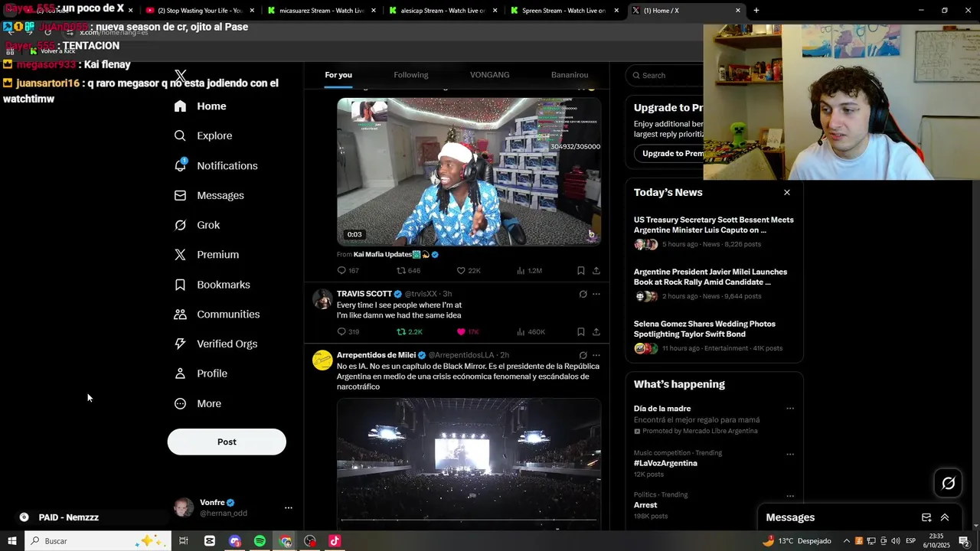Ask Grok about Travis Scott's post
This screenshot has width=980, height=551.
click(583, 294)
